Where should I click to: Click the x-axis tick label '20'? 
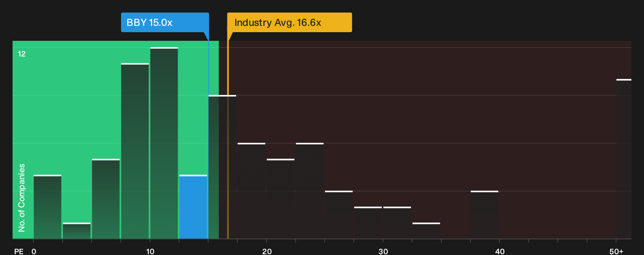[x=267, y=251]
